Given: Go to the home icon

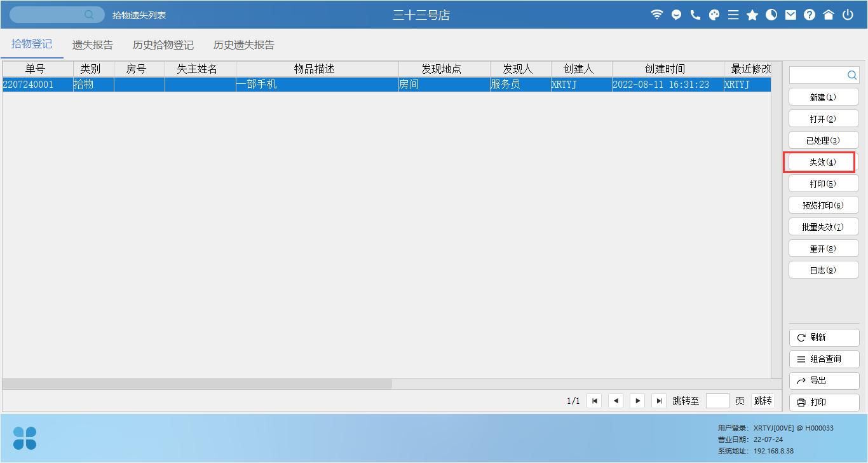Looking at the screenshot, I should pos(829,15).
